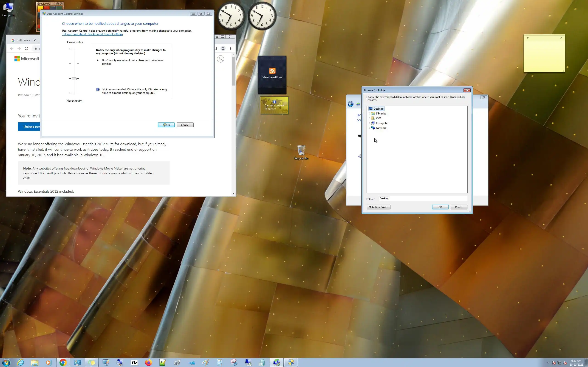The width and height of the screenshot is (588, 367).
Task: Click the UAC notification level slider thumb
Action: coord(74,79)
